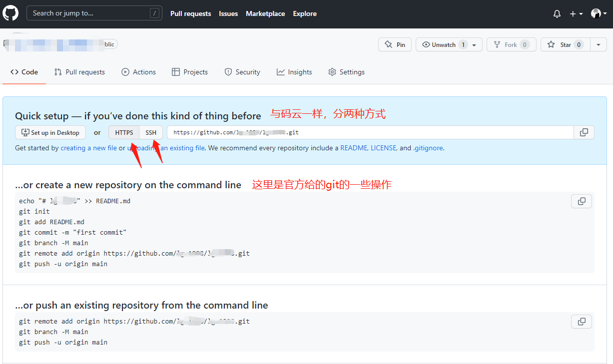Select the HTTPS clone option
613x364 pixels.
[x=124, y=132]
